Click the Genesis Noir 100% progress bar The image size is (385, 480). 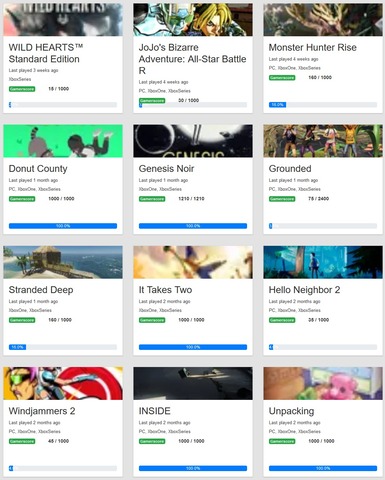click(x=193, y=226)
